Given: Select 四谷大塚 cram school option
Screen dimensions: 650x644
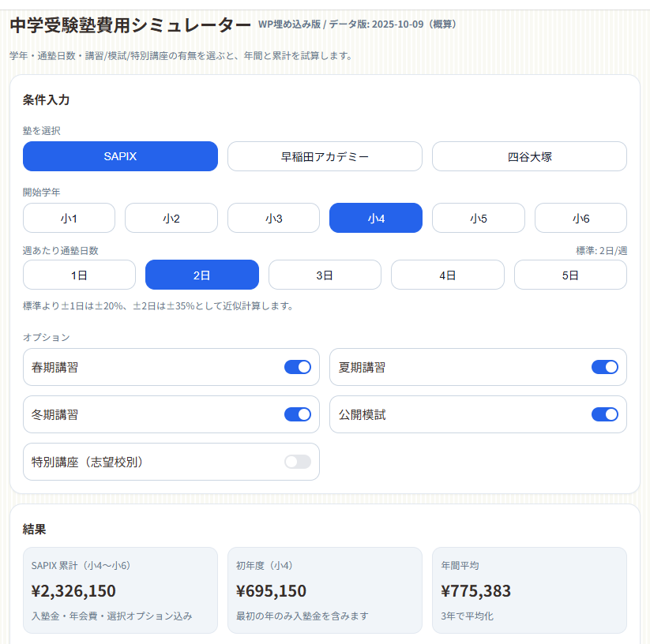Looking at the screenshot, I should click(x=529, y=156).
